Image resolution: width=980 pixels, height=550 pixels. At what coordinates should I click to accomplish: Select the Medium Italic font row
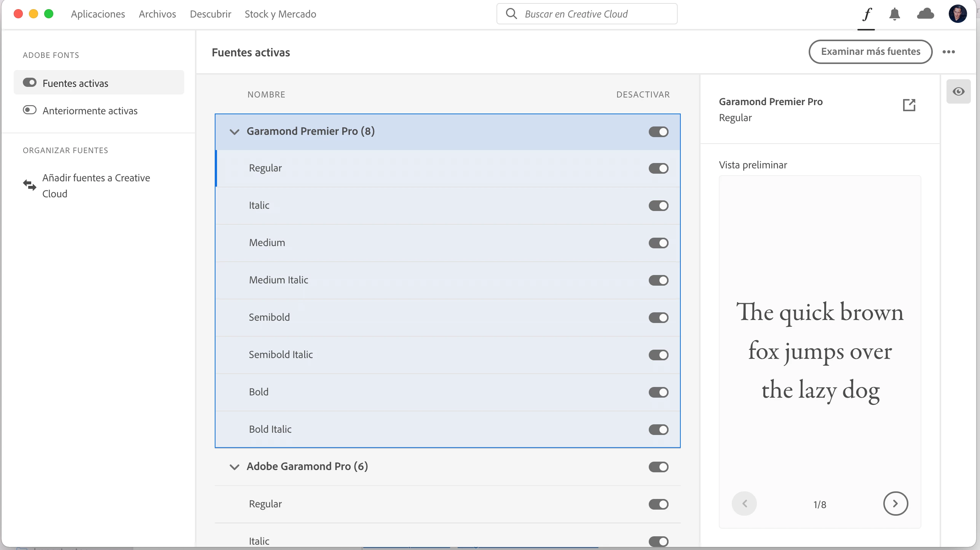coord(278,280)
